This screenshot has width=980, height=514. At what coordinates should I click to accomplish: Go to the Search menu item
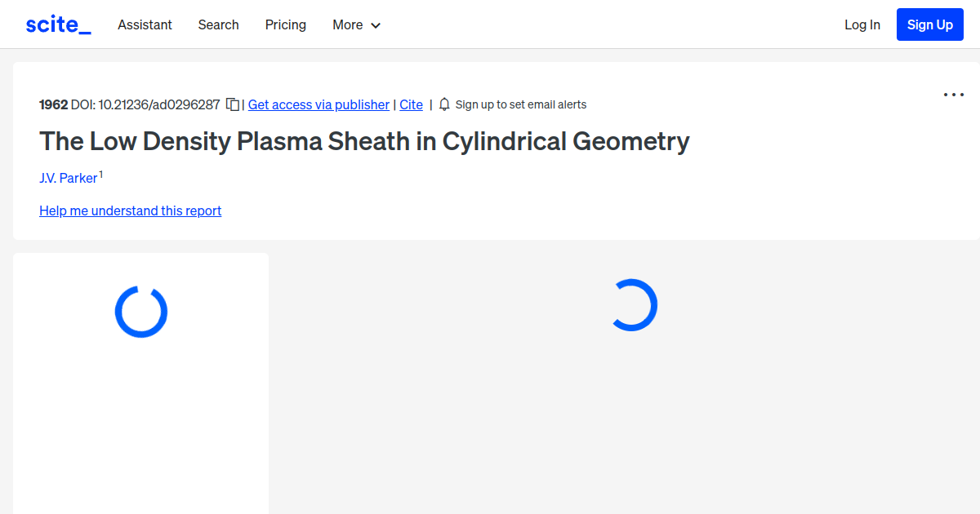218,24
